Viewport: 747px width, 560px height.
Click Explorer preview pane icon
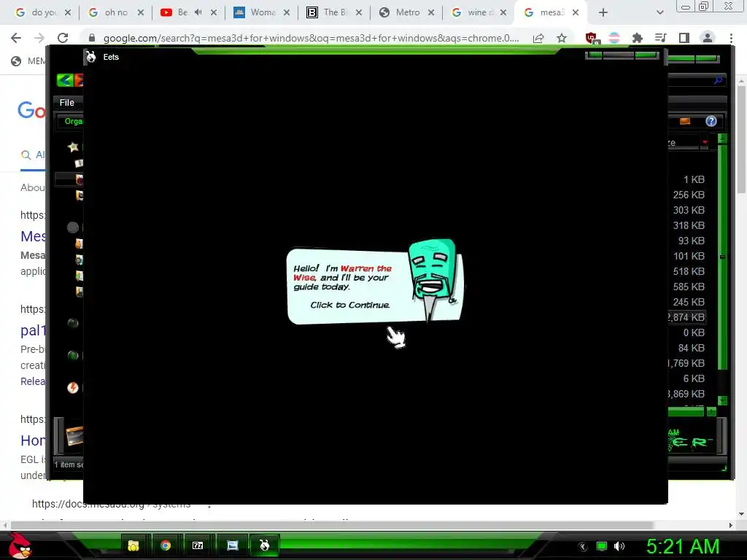tap(685, 121)
